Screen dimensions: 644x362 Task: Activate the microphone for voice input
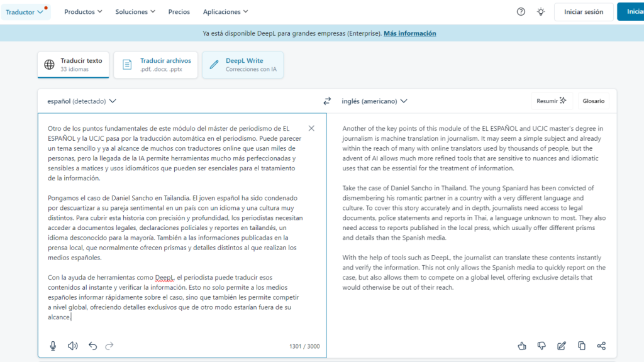point(53,345)
